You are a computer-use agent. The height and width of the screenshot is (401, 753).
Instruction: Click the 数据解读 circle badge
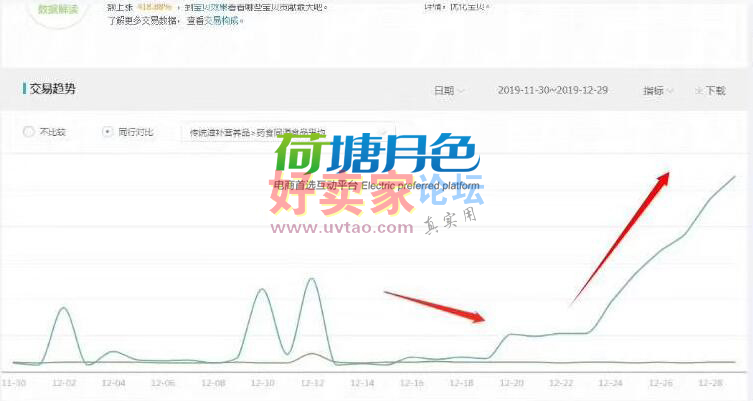(x=58, y=11)
